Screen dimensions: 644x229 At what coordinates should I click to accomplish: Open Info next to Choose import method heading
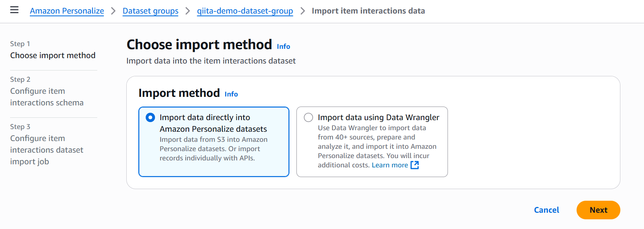tap(283, 46)
